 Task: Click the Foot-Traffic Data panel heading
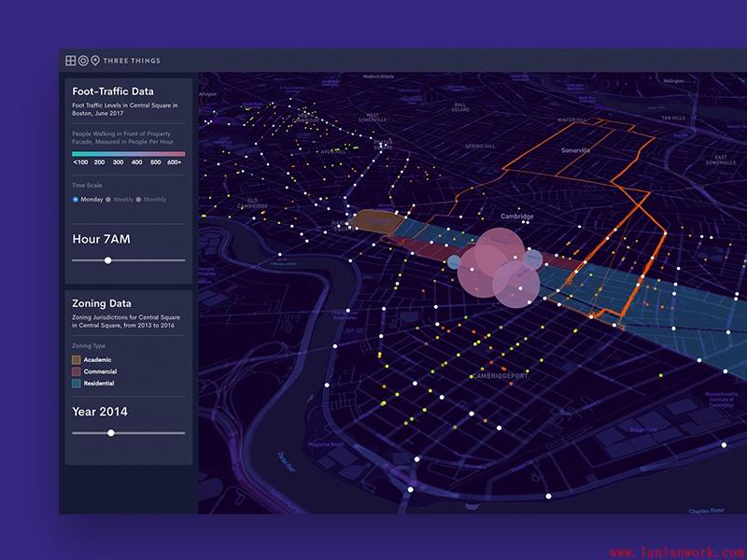pos(113,91)
